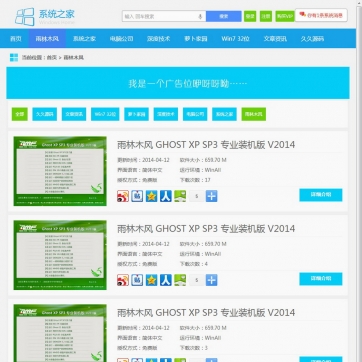Share the 4-downloads listing to Tieba
The height and width of the screenshot is (362, 362).
click(137, 280)
